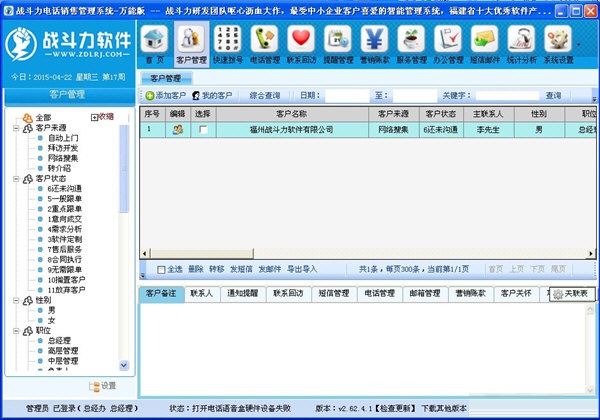Viewport: 600px width, 420px height.
Task: Open the 服务管理 coffee cup icon
Action: [411, 39]
